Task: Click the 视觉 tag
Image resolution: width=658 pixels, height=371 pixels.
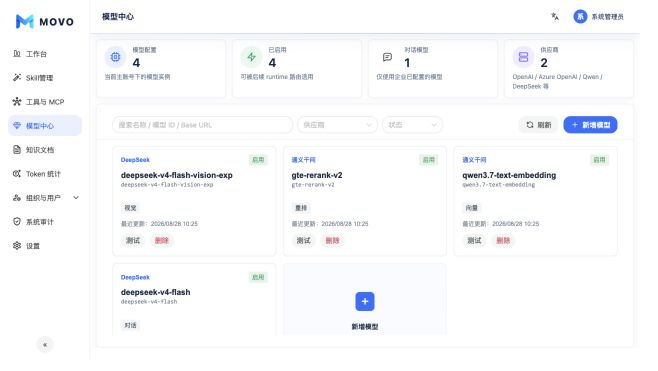Action: tap(130, 208)
